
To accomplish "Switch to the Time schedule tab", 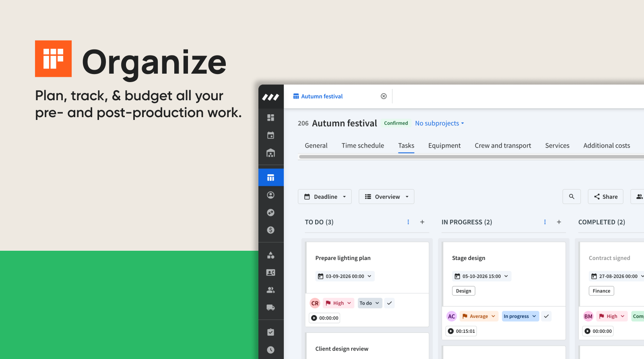I will tap(363, 146).
